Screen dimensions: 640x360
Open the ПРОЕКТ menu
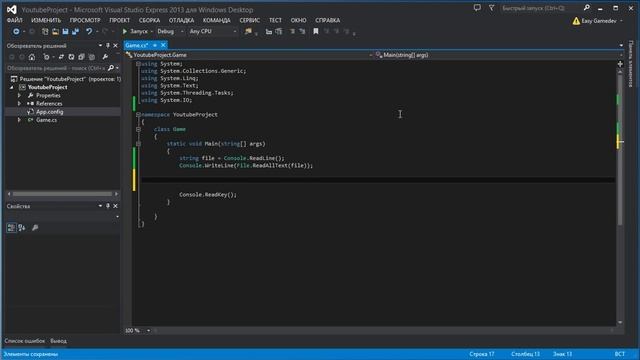click(x=120, y=20)
